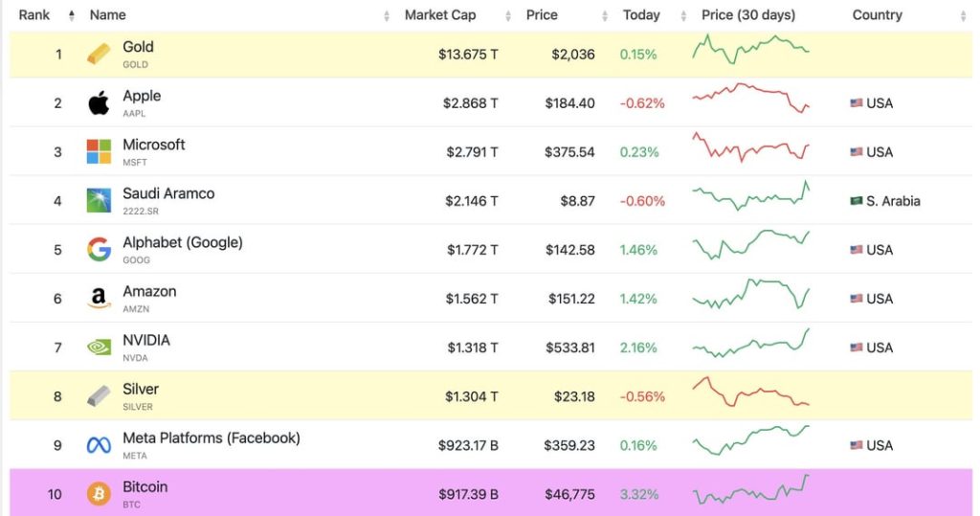Click the Silver bar icon

click(99, 396)
